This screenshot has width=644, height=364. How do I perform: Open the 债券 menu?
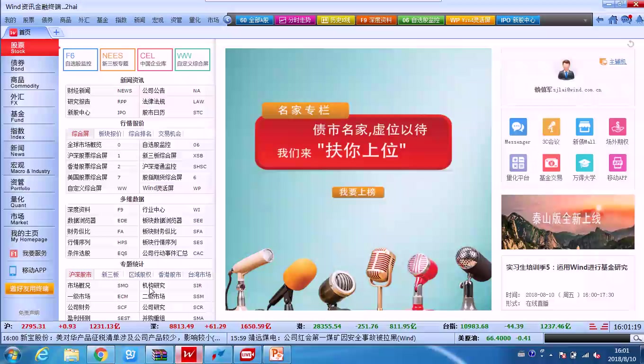(47, 20)
